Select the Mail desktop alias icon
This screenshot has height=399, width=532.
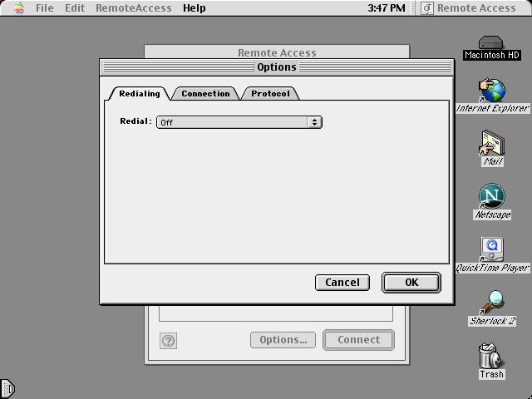pyautogui.click(x=492, y=143)
